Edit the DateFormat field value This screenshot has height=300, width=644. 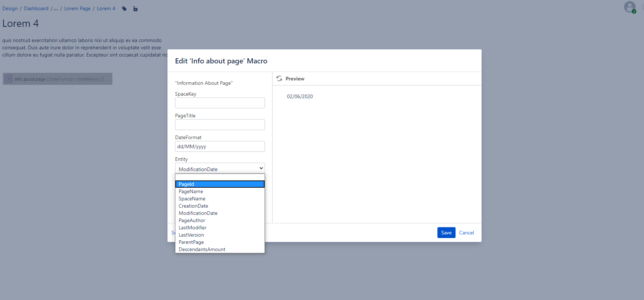220,146
